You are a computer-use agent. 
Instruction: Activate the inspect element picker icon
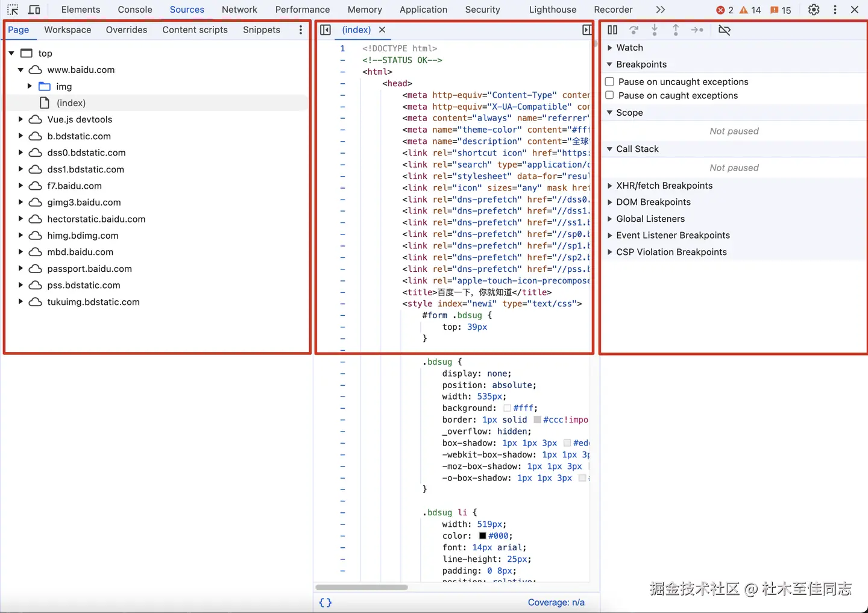[12, 10]
